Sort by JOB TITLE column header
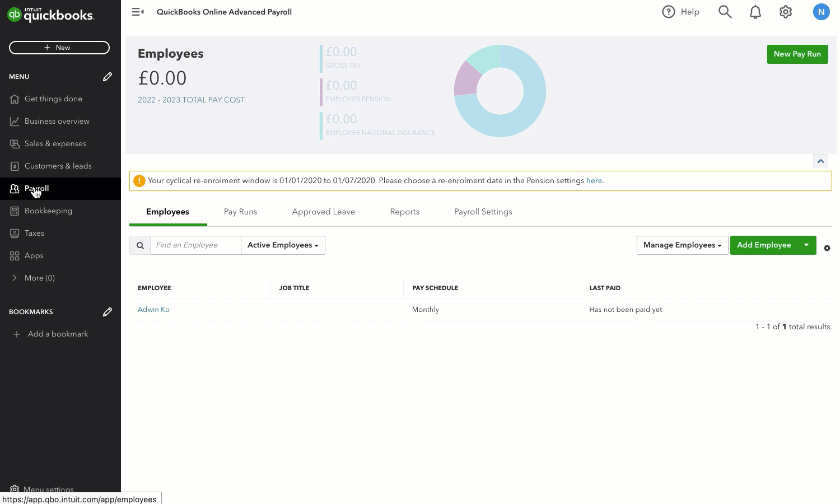The image size is (840, 504). pos(294,288)
